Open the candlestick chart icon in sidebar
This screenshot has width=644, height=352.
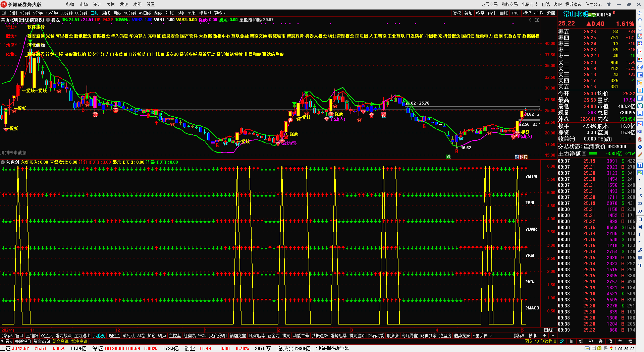tap(640, 59)
